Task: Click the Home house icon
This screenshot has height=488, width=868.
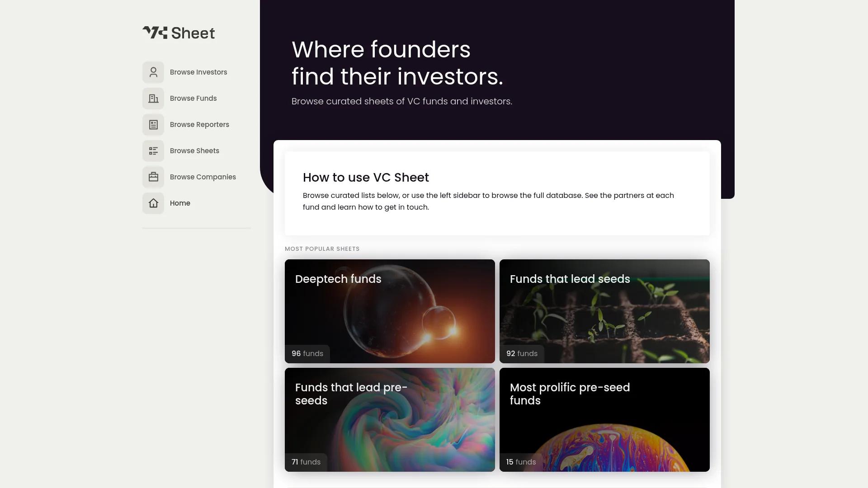Action: coord(153,203)
